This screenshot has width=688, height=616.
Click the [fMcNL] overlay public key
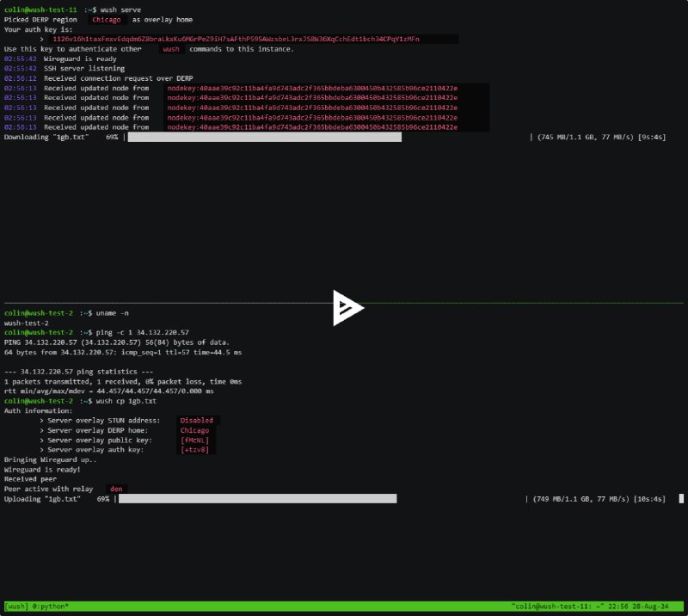pyautogui.click(x=194, y=440)
